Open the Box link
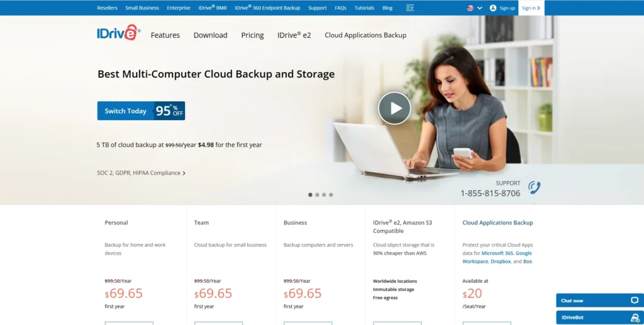The width and height of the screenshot is (644, 325). click(528, 262)
